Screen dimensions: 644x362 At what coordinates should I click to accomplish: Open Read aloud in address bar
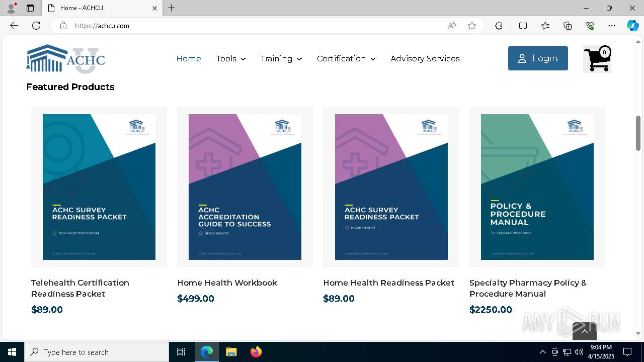click(452, 26)
